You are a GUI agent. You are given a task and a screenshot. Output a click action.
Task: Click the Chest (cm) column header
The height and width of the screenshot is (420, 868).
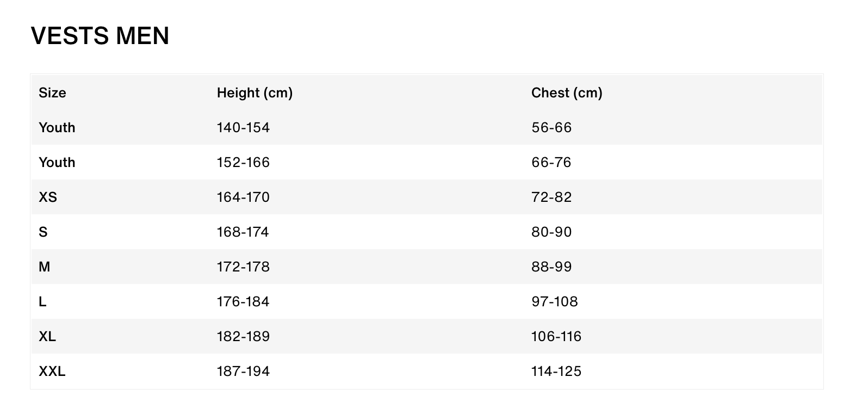[567, 92]
